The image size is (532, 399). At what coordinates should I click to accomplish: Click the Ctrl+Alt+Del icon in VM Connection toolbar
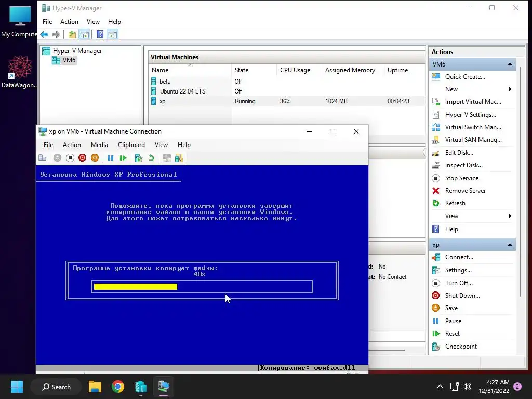tap(43, 158)
